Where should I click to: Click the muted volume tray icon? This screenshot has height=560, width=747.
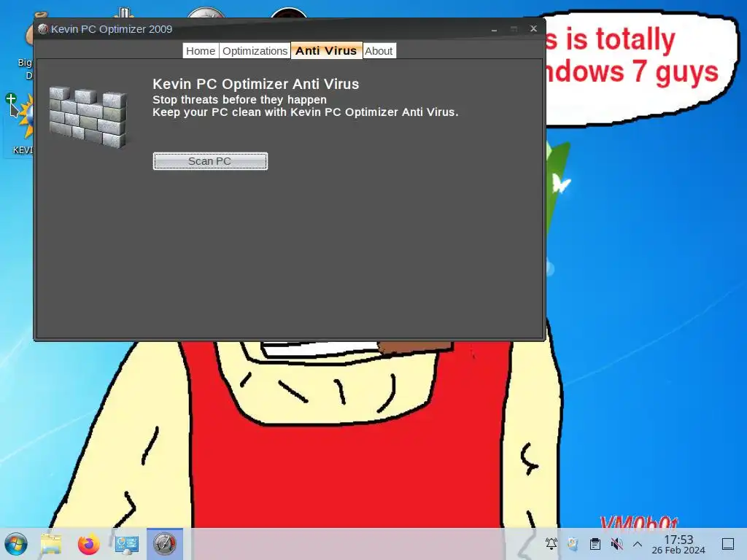(x=616, y=543)
